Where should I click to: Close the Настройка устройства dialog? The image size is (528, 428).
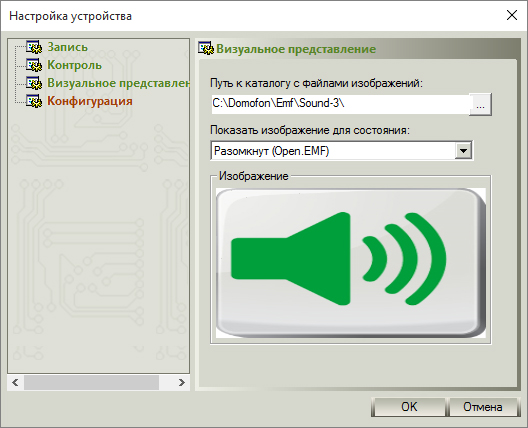pos(512,15)
